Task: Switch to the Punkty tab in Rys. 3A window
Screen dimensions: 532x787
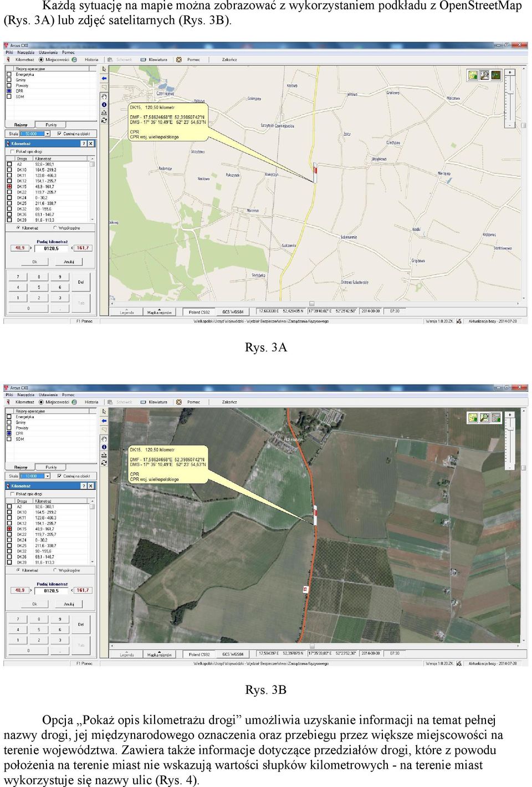Action: click(x=51, y=125)
